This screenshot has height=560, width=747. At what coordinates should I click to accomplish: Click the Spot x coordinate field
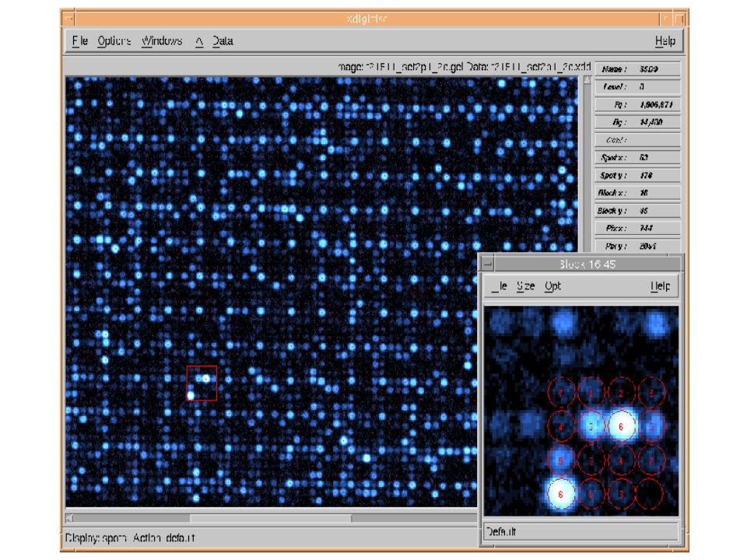(637, 157)
